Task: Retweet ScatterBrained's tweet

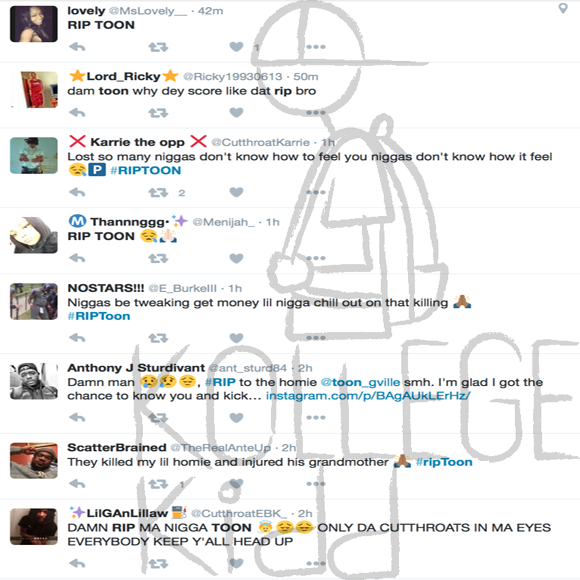Action: [x=158, y=484]
